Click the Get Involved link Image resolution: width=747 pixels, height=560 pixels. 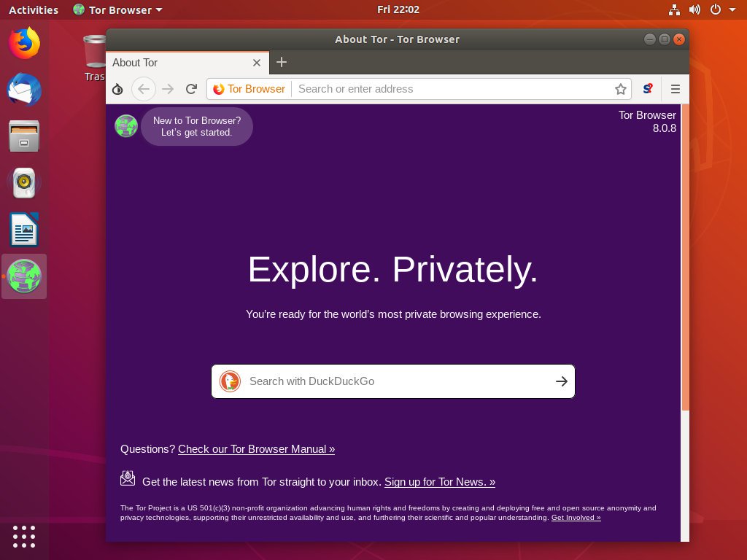pyautogui.click(x=576, y=517)
